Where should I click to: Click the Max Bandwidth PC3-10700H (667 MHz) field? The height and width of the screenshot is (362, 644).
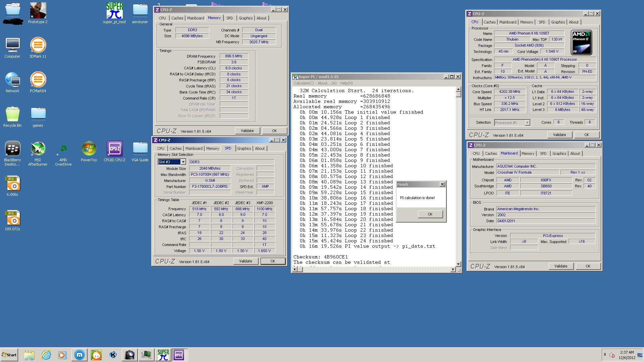coord(210,175)
